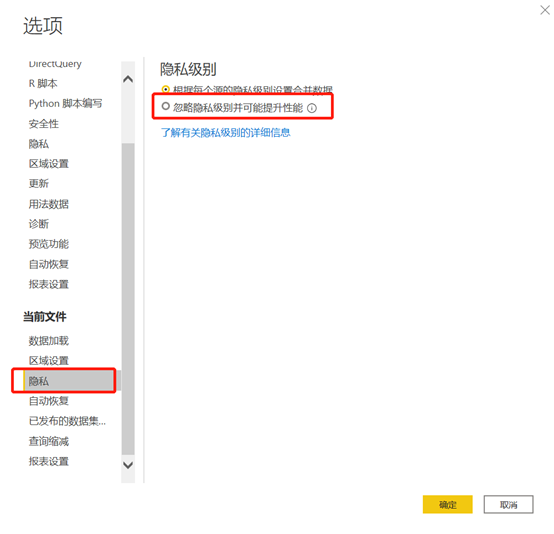Click the info icon beside ignore privacy option
The image size is (554, 534).
pyautogui.click(x=312, y=108)
